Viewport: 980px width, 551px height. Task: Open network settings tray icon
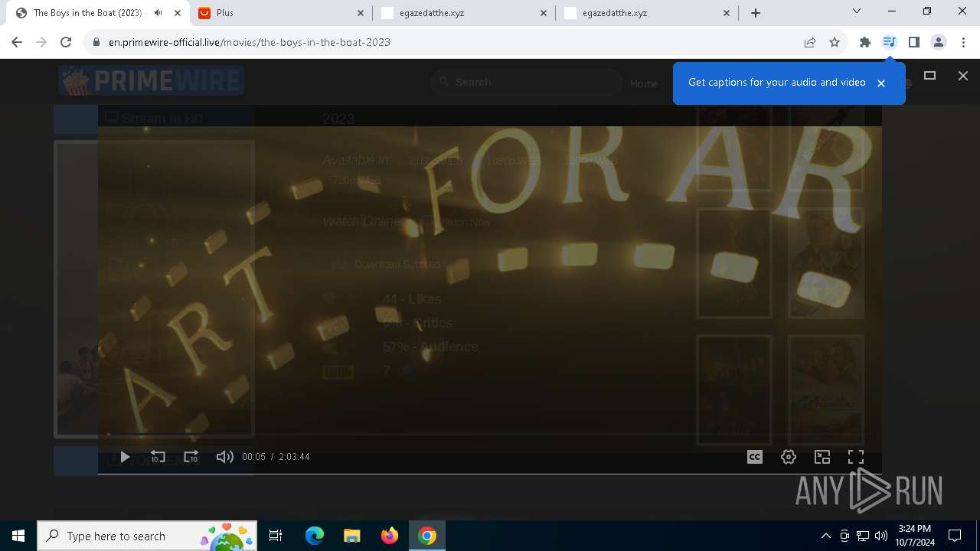pyautogui.click(x=863, y=536)
